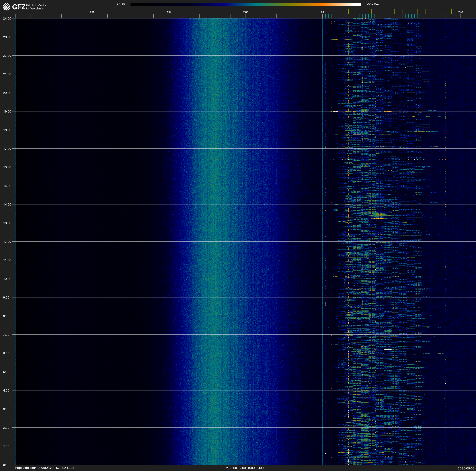Click the 2.25 frequency axis label
This screenshot has width=476, height=471.
point(92,12)
